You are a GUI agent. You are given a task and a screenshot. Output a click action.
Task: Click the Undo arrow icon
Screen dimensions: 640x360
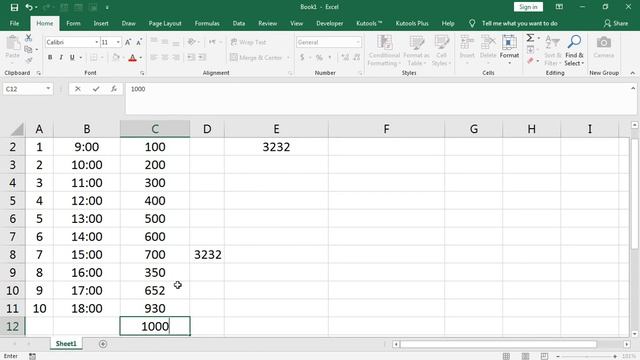29,7
